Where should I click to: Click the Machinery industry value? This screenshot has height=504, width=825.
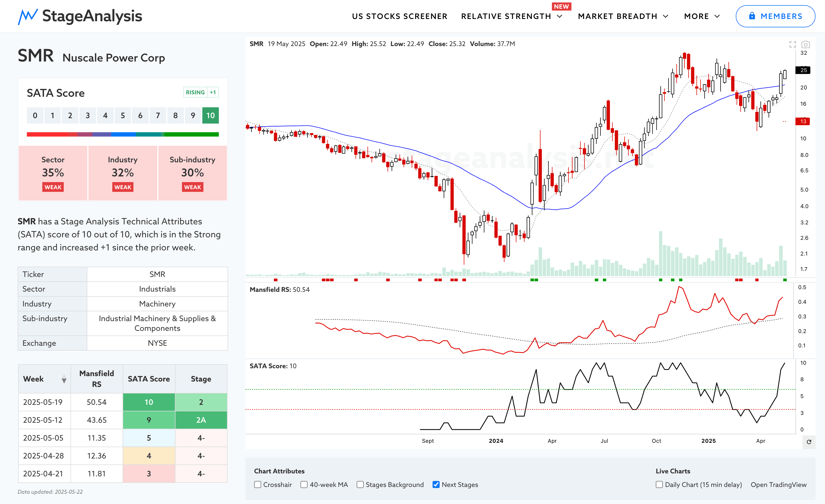click(157, 304)
